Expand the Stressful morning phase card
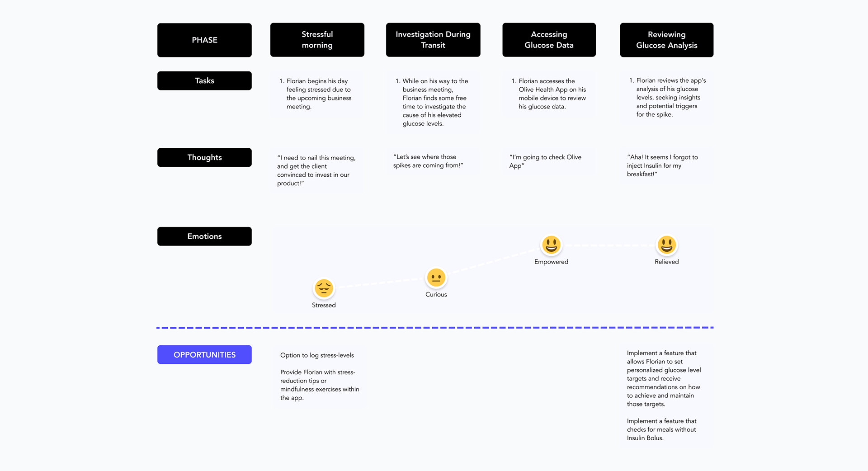Screen dimensions: 868x471 pyautogui.click(x=317, y=40)
